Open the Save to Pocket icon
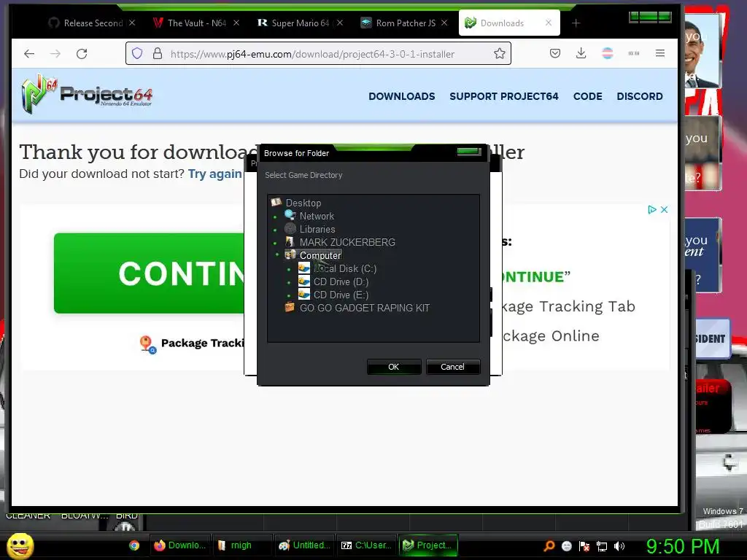The width and height of the screenshot is (747, 560). (x=555, y=53)
